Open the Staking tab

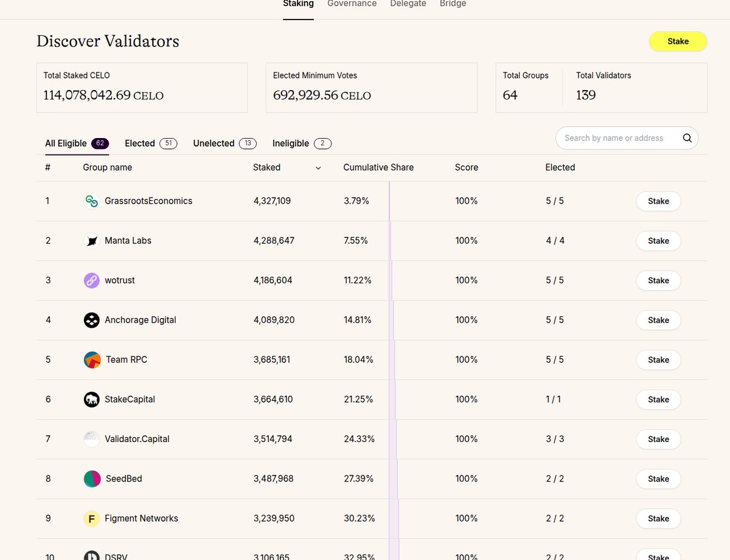click(299, 4)
